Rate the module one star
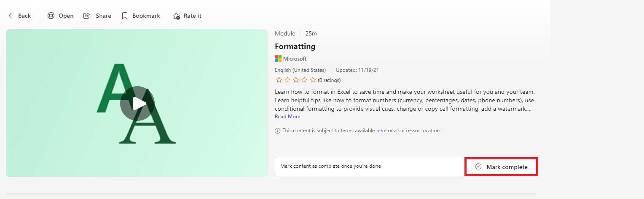This screenshot has height=199, width=644. [x=279, y=80]
